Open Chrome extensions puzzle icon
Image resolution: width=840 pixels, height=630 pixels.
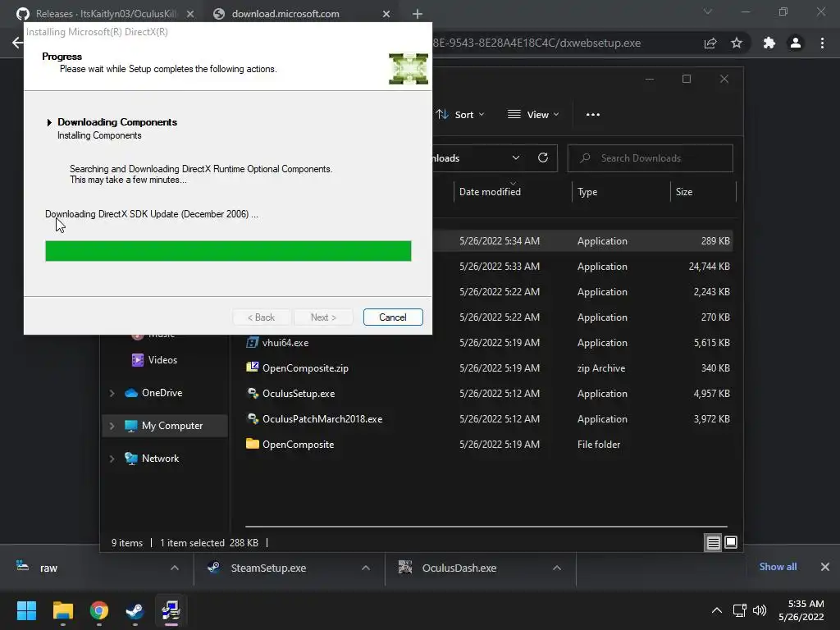(769, 43)
